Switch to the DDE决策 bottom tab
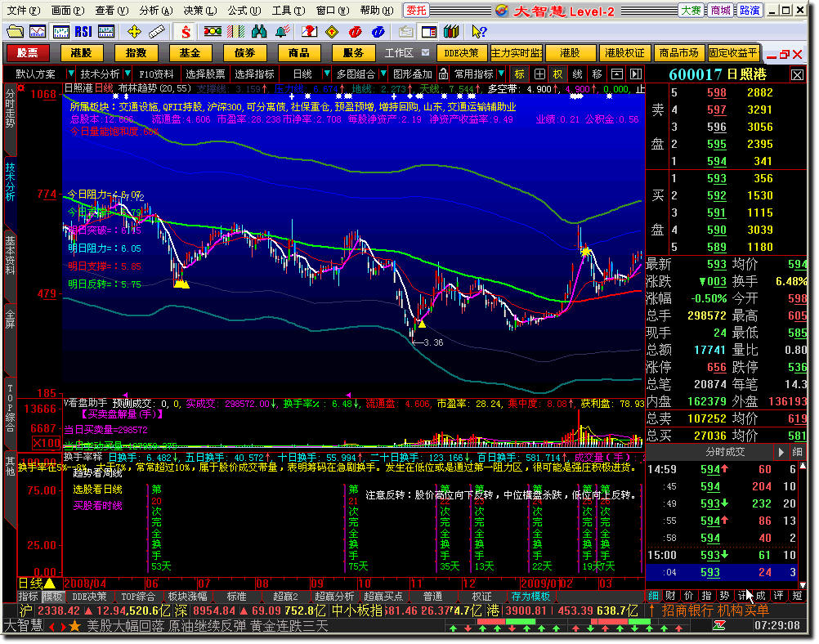 [x=89, y=596]
